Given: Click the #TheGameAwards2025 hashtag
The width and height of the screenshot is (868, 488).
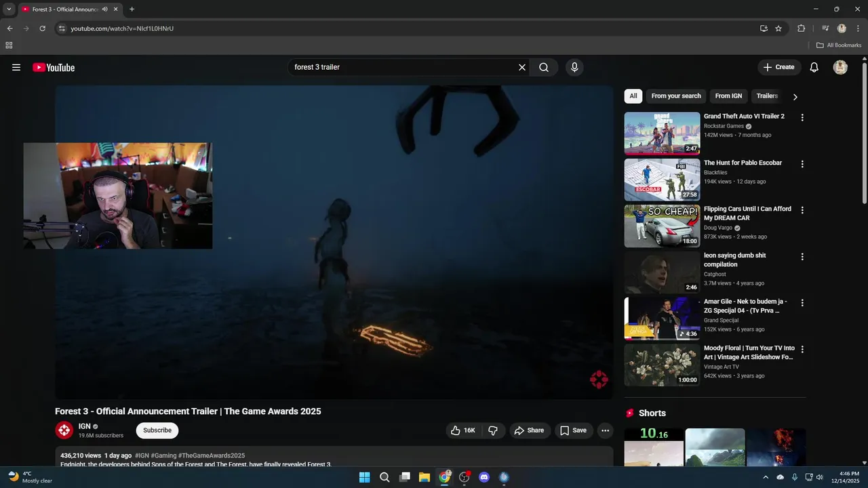Looking at the screenshot, I should pyautogui.click(x=212, y=455).
